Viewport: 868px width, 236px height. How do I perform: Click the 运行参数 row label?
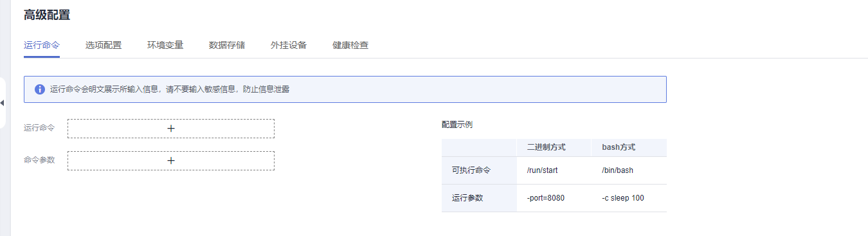467,198
